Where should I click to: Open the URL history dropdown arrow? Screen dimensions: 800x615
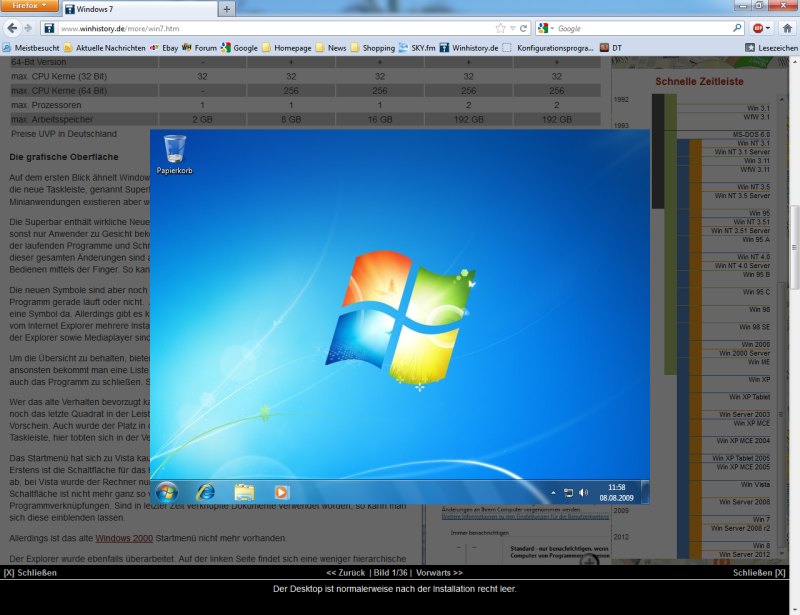point(513,29)
